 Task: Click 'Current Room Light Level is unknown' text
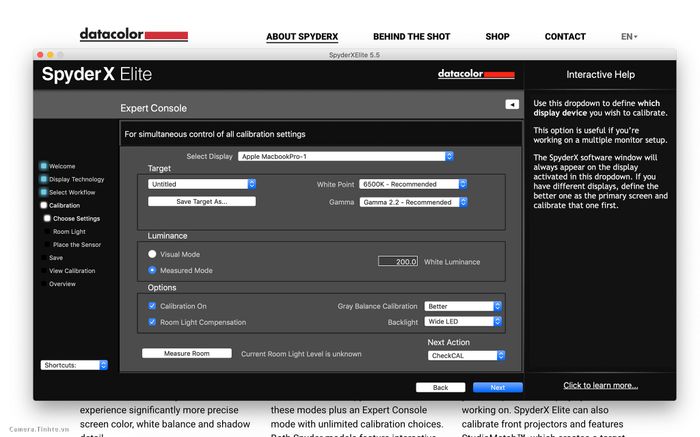[301, 354]
